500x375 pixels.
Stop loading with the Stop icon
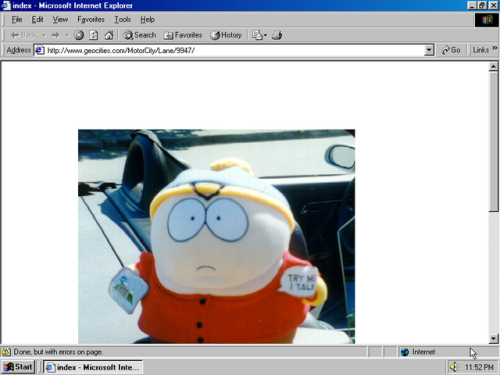[x=79, y=35]
